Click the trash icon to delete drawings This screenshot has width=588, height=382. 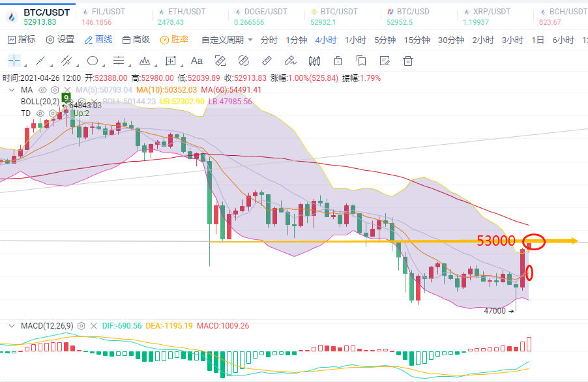click(408, 61)
